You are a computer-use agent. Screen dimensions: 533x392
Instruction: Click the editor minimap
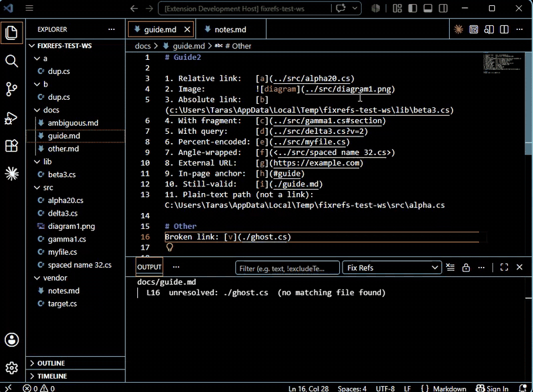503,63
